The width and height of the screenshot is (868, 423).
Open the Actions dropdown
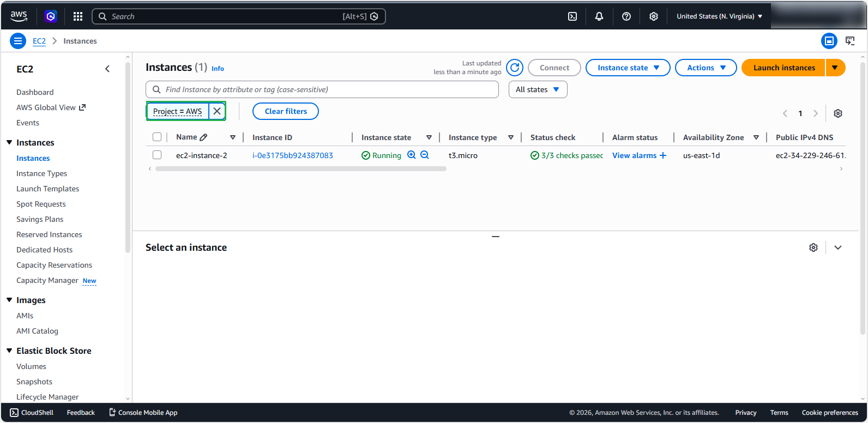(706, 68)
